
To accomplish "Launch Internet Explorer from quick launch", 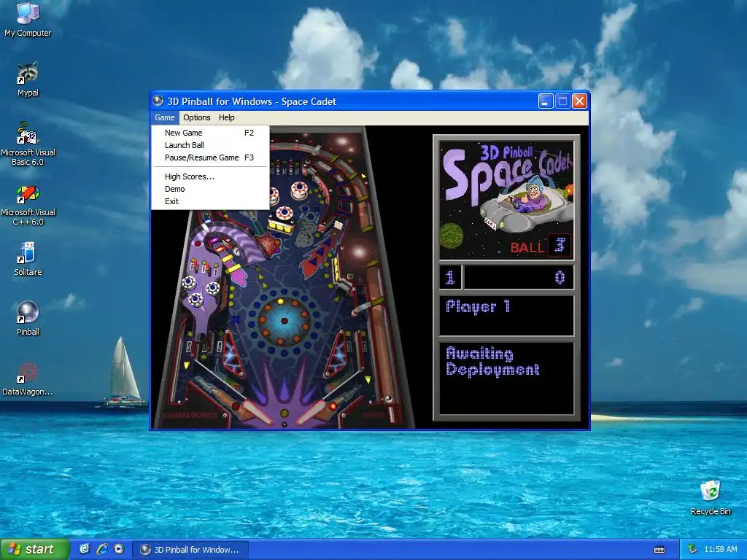I will pyautogui.click(x=102, y=549).
